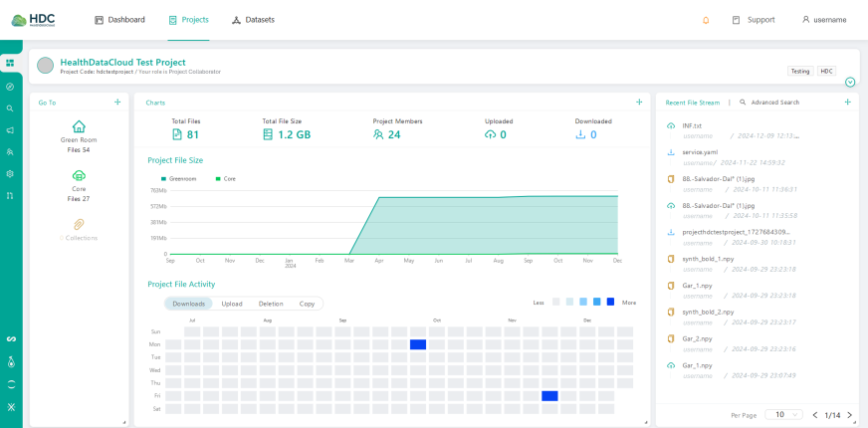Click the projecthdctestproject_1727684309 file entry
Image resolution: width=868 pixels, height=428 pixels.
coord(737,232)
